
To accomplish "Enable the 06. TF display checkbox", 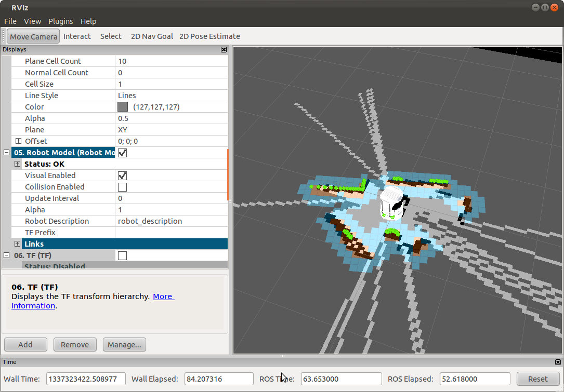I will tap(122, 255).
